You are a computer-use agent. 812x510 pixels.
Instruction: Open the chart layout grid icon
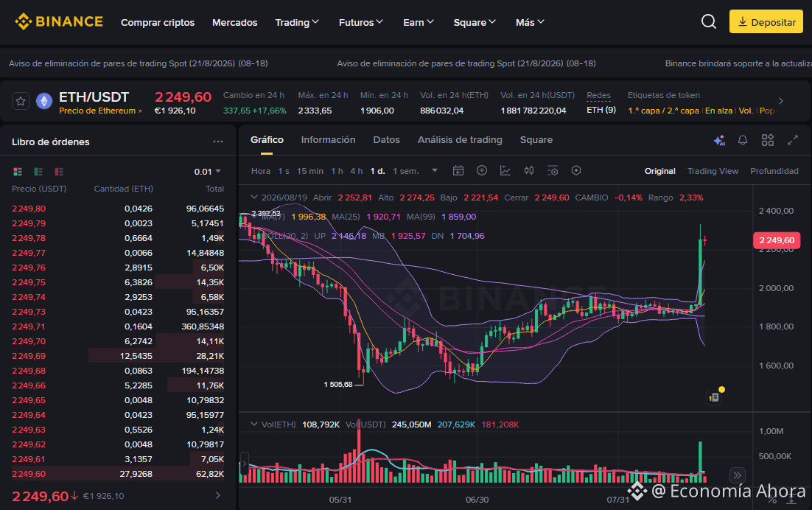point(768,140)
